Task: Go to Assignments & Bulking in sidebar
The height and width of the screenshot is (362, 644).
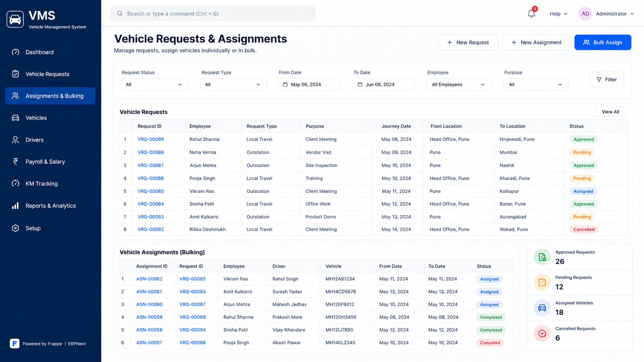Action: point(50,96)
